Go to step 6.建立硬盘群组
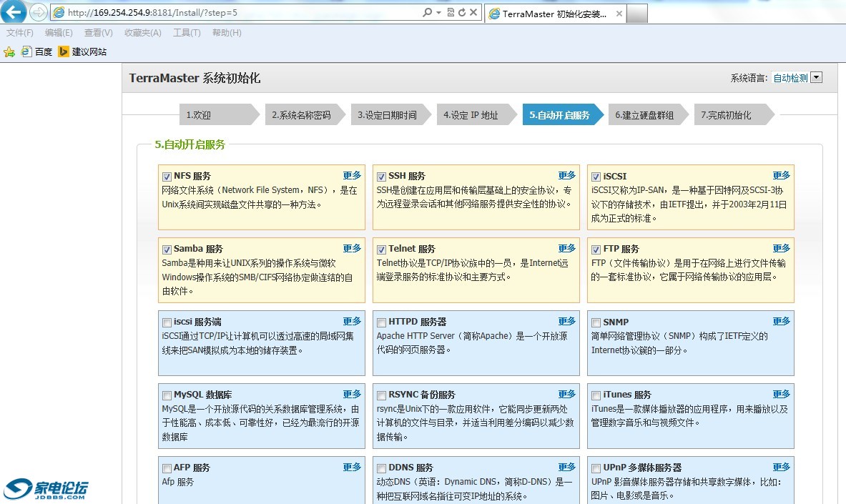Screen dimensions: 846x504 (648, 115)
